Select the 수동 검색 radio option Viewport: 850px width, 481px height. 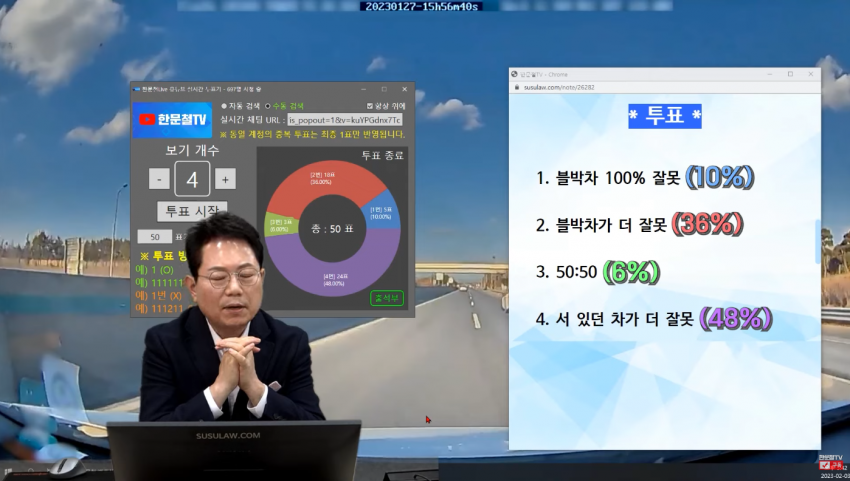(285, 106)
